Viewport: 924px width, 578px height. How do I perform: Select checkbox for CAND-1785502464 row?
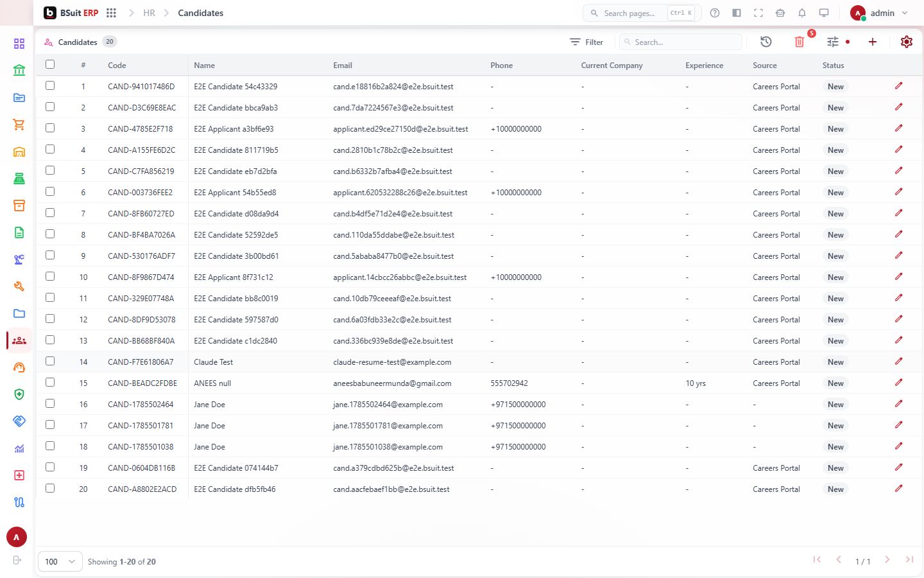click(x=50, y=403)
